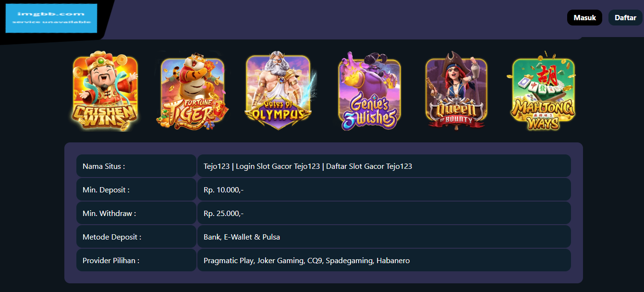This screenshot has height=292, width=644.
Task: Select the Nama Situs label cell
Action: coord(136,166)
